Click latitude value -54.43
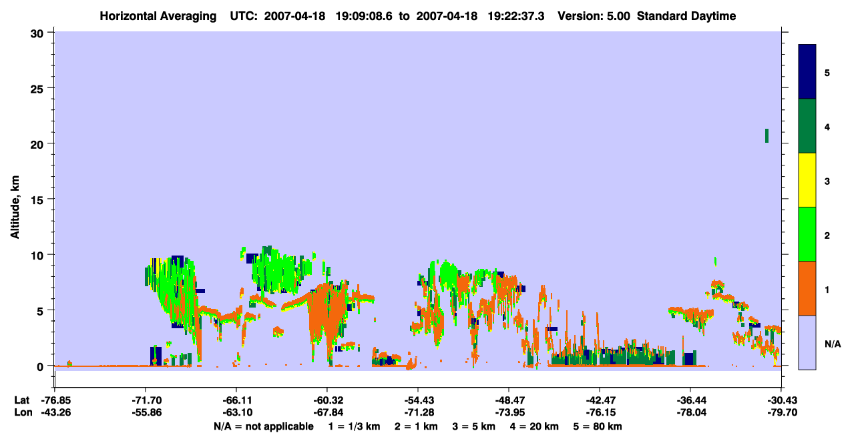The height and width of the screenshot is (445, 868). tap(418, 400)
